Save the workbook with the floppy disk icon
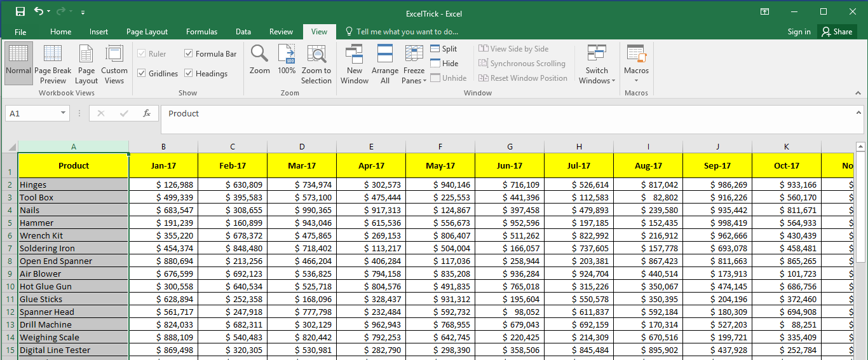Viewport: 868px width, 360px height. tap(20, 12)
